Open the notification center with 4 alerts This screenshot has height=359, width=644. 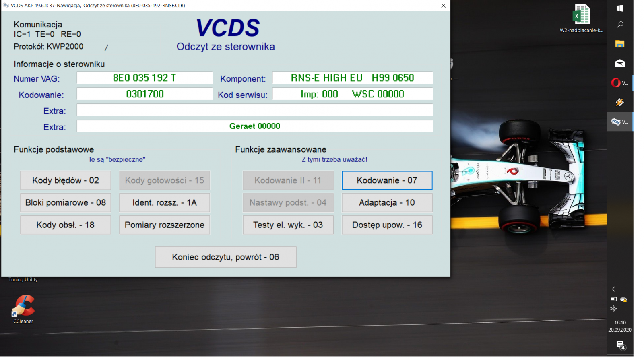620,345
